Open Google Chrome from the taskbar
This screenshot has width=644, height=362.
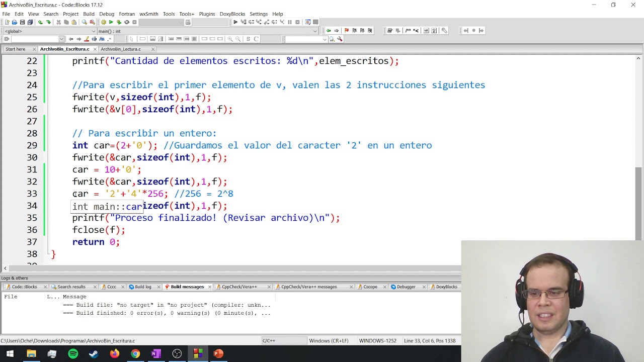point(135,354)
